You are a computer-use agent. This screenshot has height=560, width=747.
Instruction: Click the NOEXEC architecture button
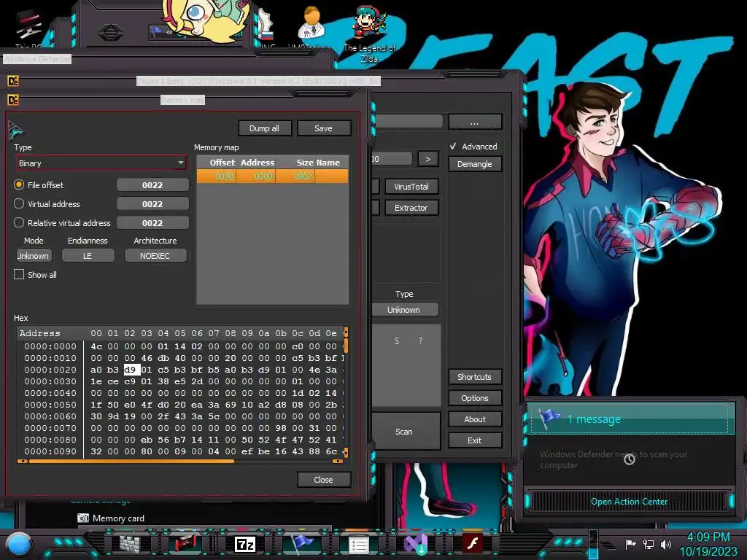tap(155, 256)
